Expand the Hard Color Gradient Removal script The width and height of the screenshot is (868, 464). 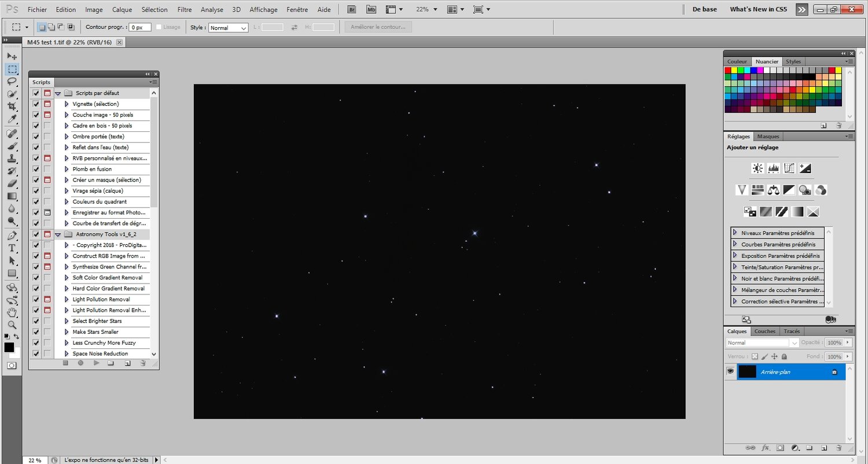[67, 288]
